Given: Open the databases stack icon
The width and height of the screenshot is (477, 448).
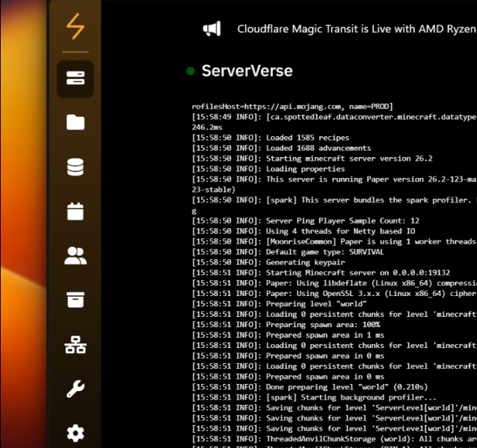Looking at the screenshot, I should pos(75,167).
